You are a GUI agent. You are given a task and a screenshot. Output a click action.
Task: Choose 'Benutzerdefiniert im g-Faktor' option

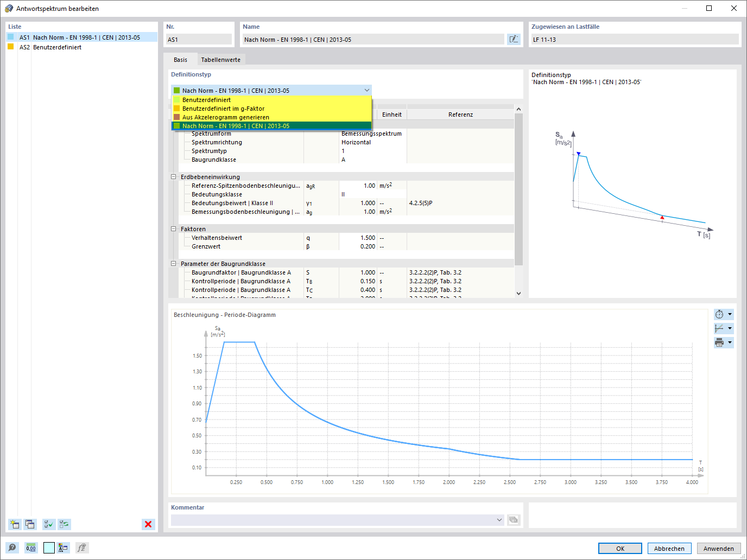coord(271,109)
